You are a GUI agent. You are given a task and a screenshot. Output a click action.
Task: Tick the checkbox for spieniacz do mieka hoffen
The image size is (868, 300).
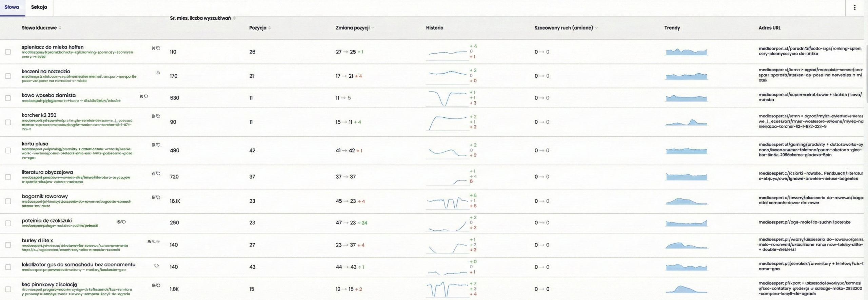point(8,52)
